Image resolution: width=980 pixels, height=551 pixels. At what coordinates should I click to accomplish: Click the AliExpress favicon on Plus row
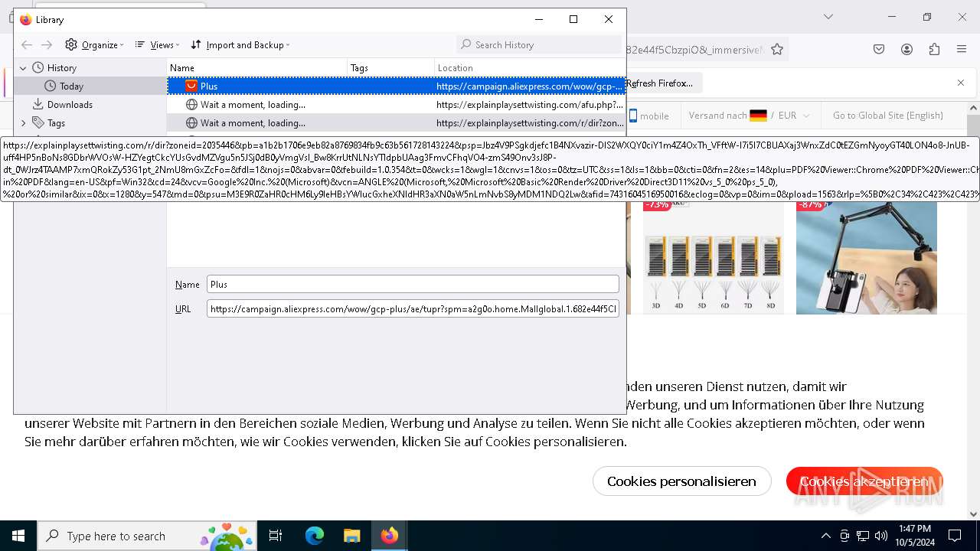191,86
